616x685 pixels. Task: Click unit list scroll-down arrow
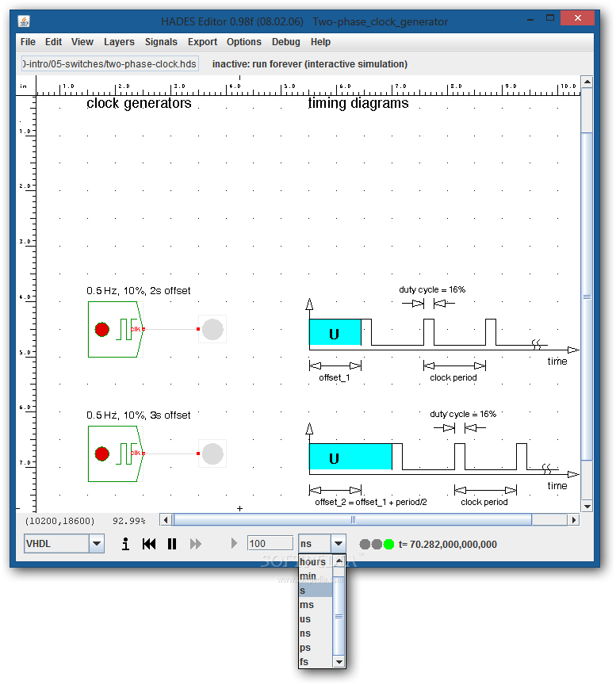(339, 662)
